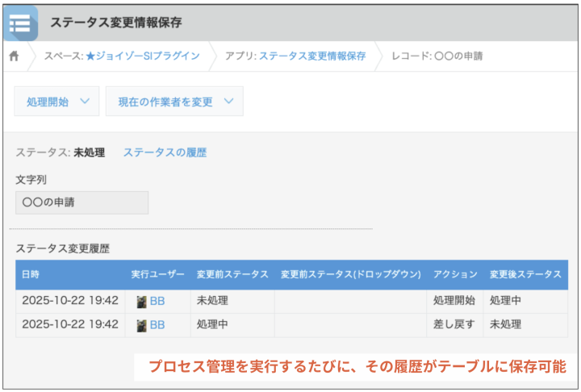Viewport: 581px width, 392px height.
Task: View the ステータスの履歴 link
Action: [165, 152]
